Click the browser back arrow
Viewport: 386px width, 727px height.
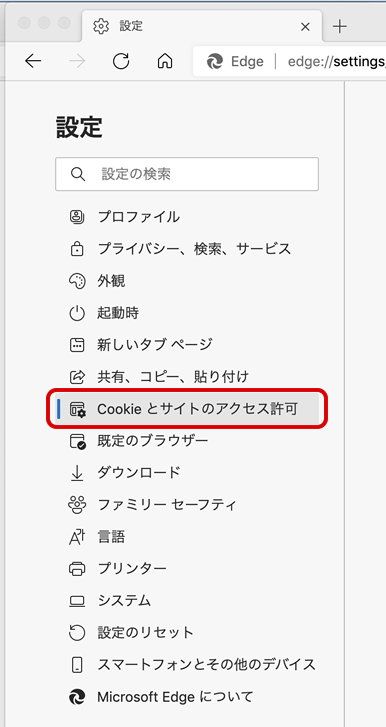(33, 61)
